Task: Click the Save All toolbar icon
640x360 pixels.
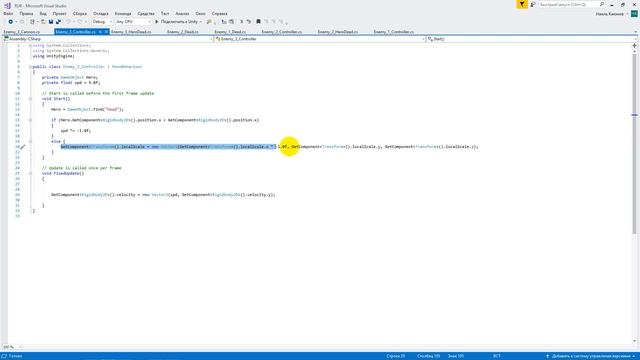Action: [x=58, y=22]
